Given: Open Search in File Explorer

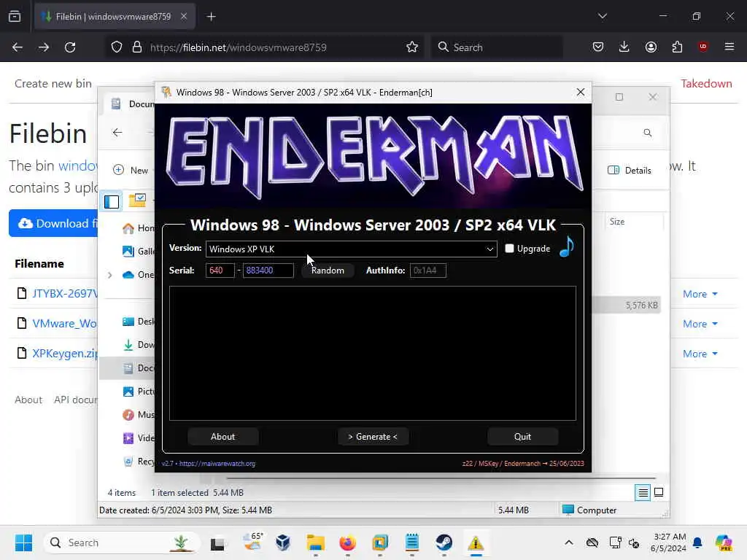Looking at the screenshot, I should [648, 133].
